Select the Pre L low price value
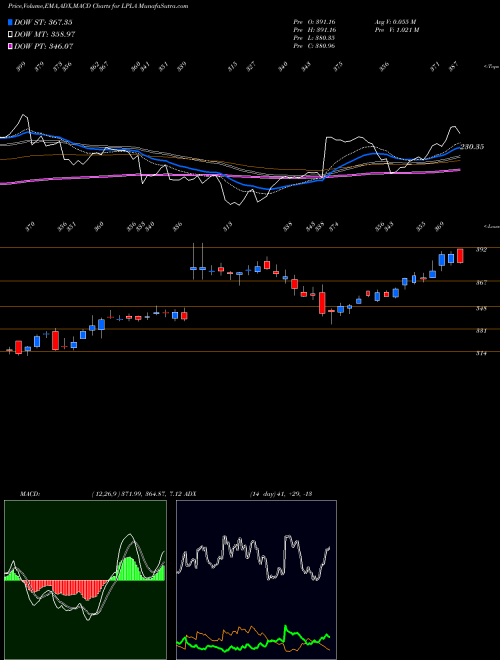This screenshot has width=500, height=660. pyautogui.click(x=314, y=38)
